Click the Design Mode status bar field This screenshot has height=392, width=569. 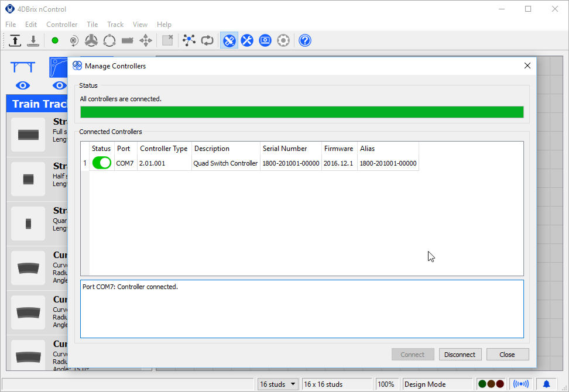[x=437, y=384]
